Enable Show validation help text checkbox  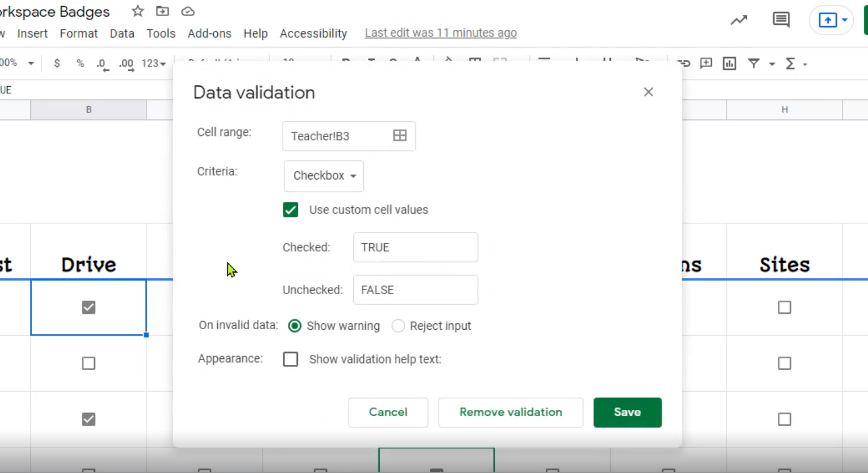[290, 359]
